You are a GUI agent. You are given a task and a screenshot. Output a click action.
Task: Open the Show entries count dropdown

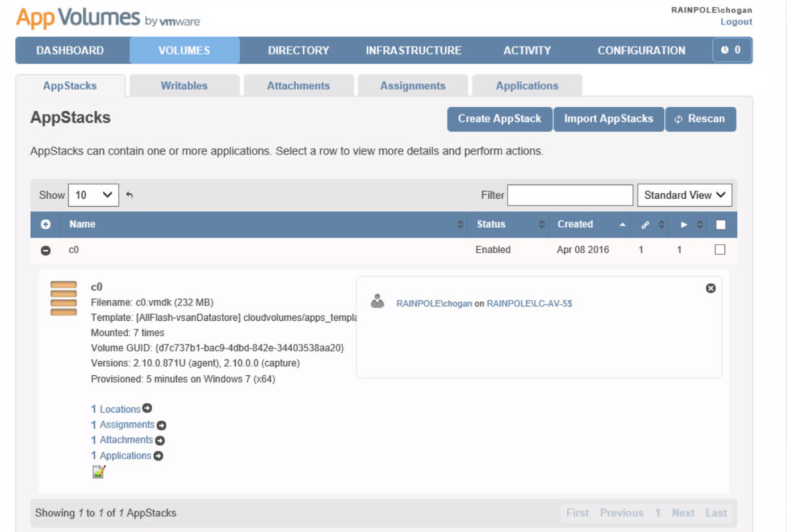click(x=93, y=195)
